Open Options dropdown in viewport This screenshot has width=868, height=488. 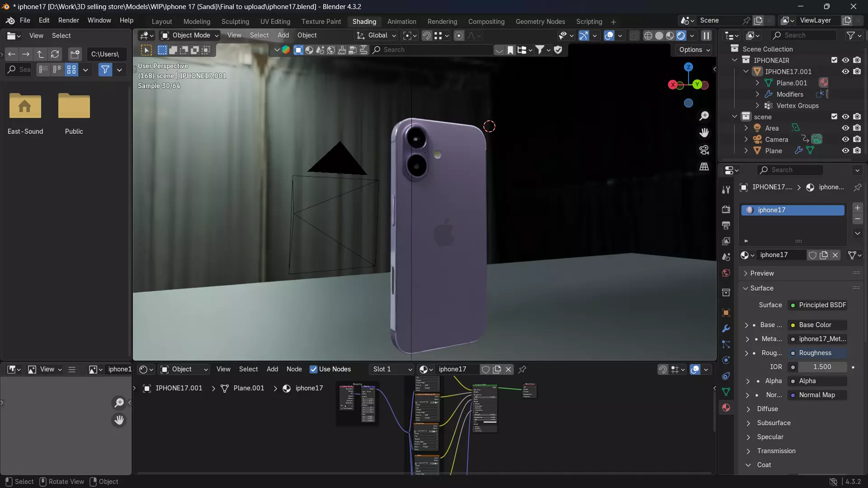pos(694,50)
